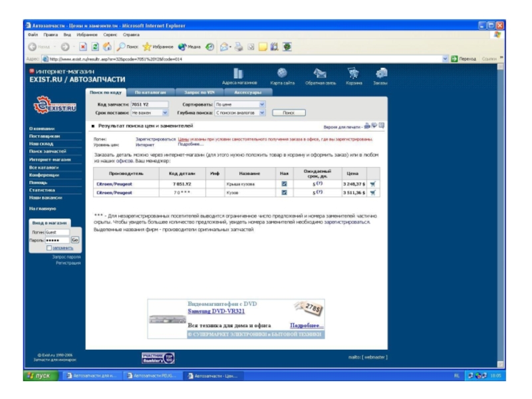Switch to the По каталогам tab
This screenshot has height=399, width=532.
150,92
